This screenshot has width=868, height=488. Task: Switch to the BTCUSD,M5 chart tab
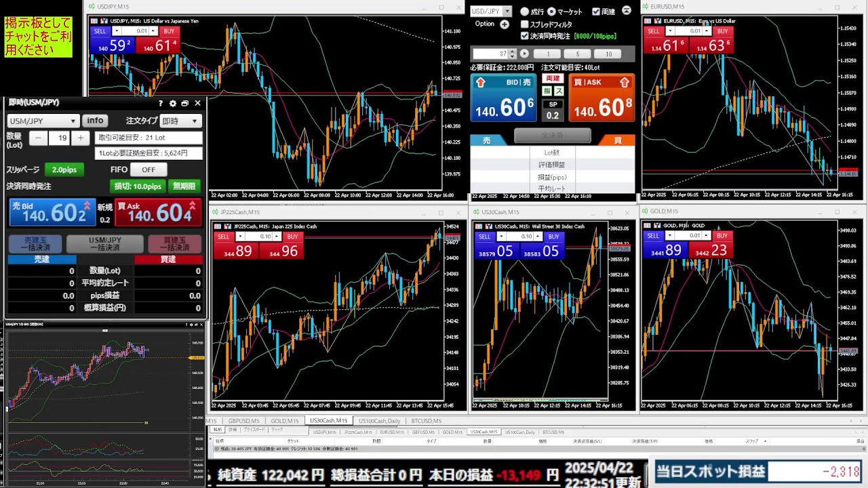426,421
